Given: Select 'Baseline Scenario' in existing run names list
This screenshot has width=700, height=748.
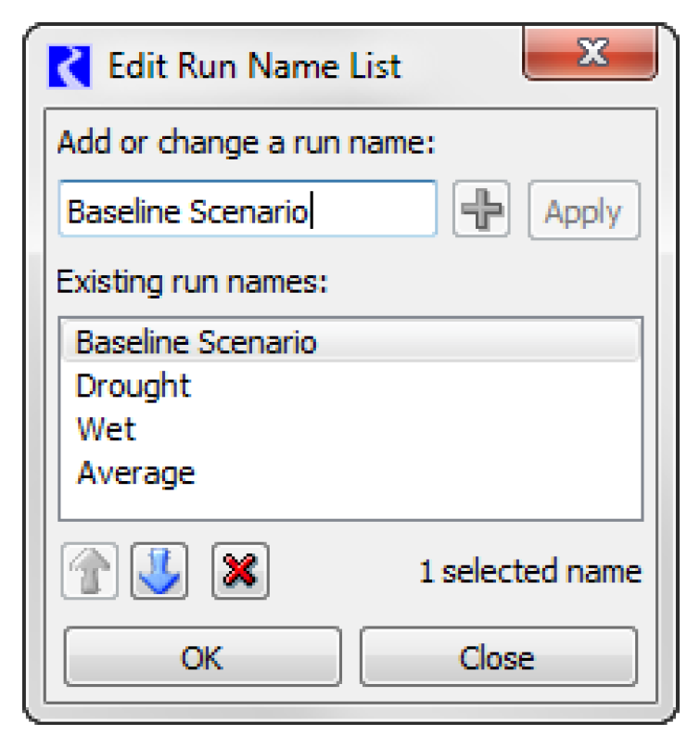Looking at the screenshot, I should coord(197,343).
